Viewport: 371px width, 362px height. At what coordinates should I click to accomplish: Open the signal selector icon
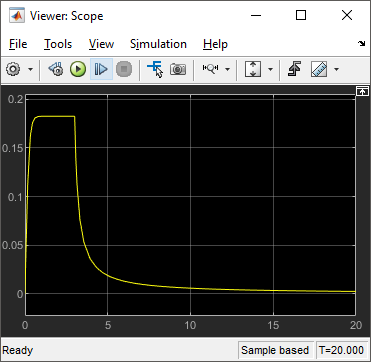click(x=155, y=69)
